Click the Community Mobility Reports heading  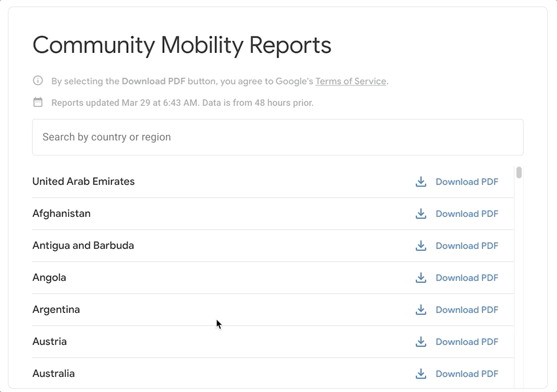pos(182,46)
